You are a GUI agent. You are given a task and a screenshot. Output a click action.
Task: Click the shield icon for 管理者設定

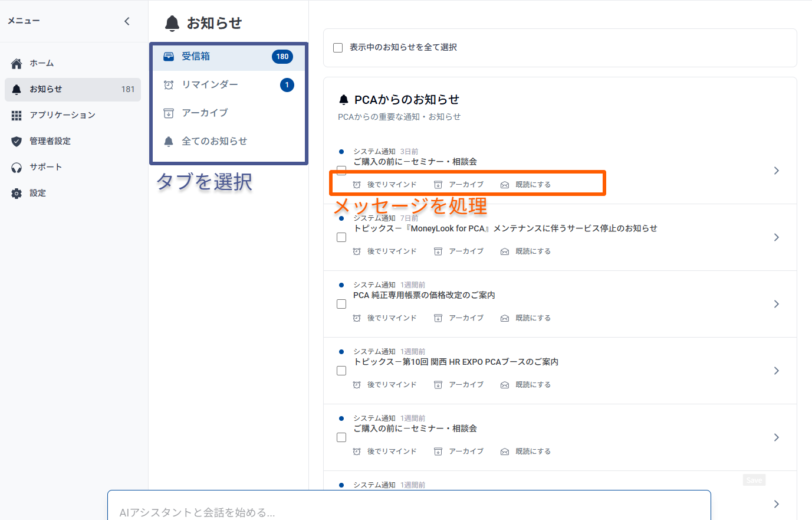click(17, 141)
